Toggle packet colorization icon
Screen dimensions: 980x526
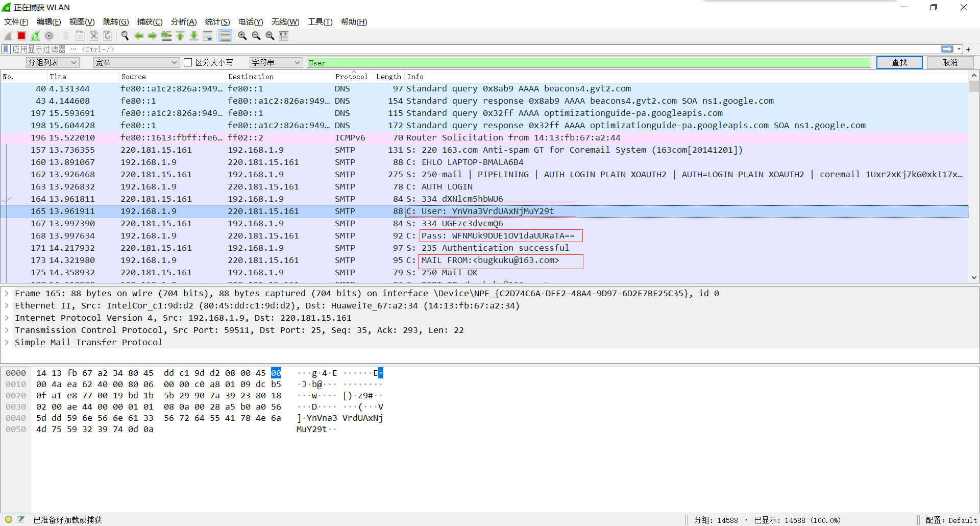225,36
